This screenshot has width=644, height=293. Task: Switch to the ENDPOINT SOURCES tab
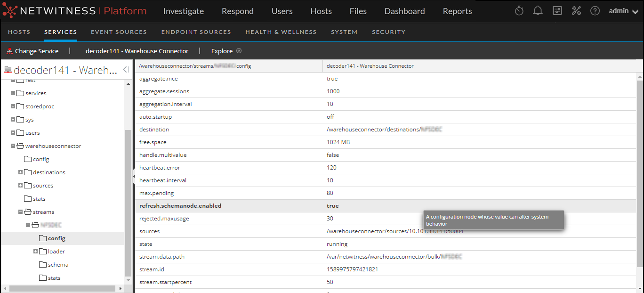pyautogui.click(x=196, y=32)
